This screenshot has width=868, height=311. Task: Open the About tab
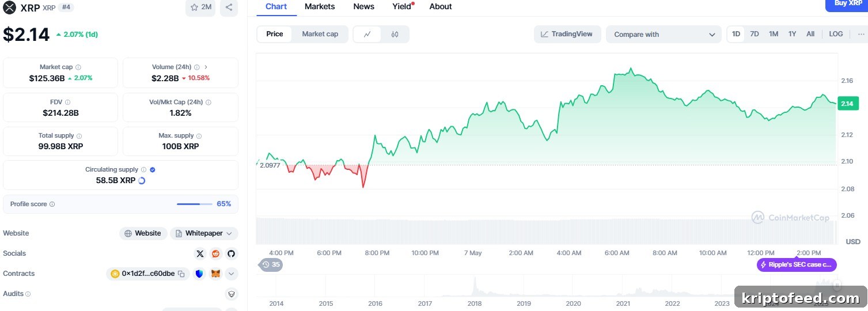(x=441, y=6)
